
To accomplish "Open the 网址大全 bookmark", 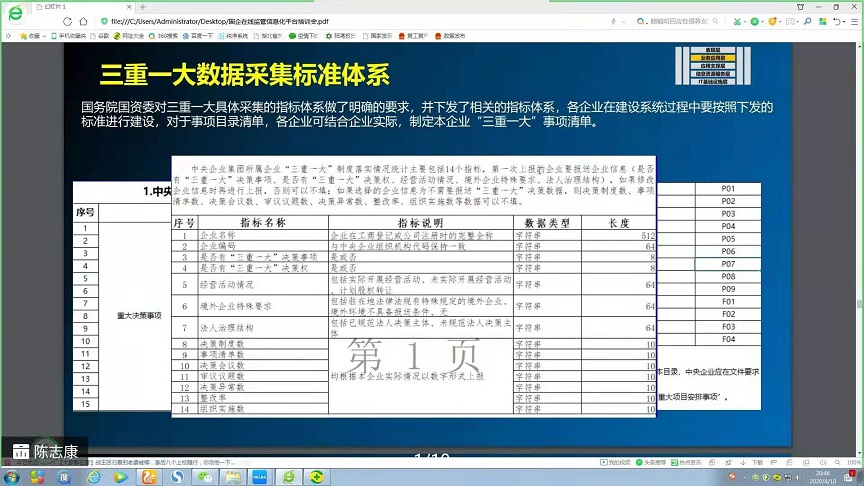I will (x=128, y=36).
